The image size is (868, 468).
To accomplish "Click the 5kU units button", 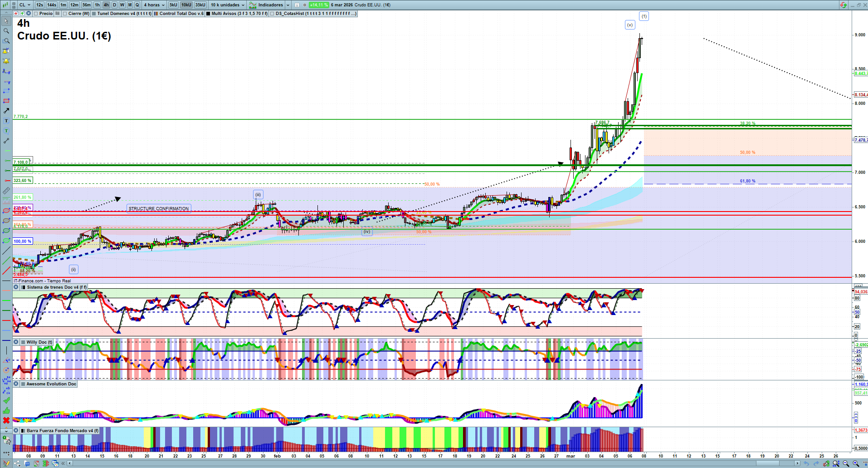I will 173,5.
